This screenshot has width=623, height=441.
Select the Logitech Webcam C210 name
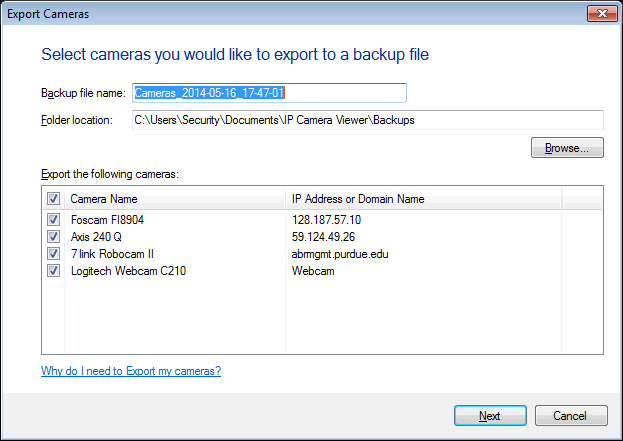pyautogui.click(x=128, y=271)
